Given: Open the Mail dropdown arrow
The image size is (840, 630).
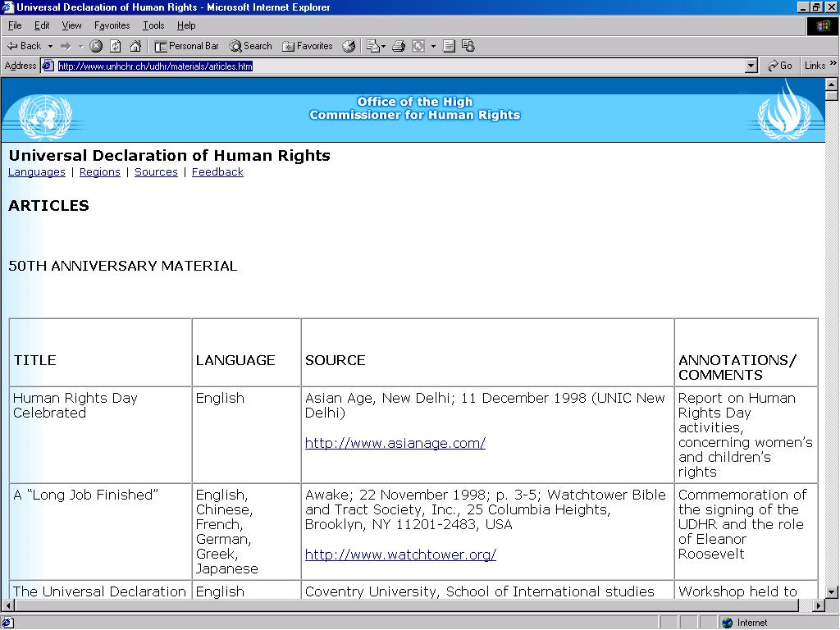Looking at the screenshot, I should tap(384, 46).
